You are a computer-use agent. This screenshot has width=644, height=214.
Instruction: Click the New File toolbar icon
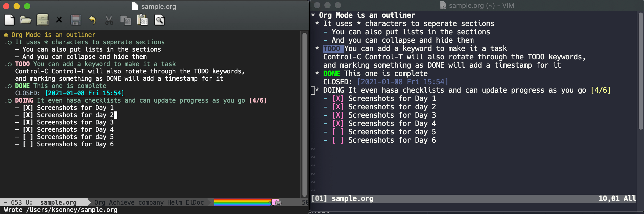coord(9,20)
